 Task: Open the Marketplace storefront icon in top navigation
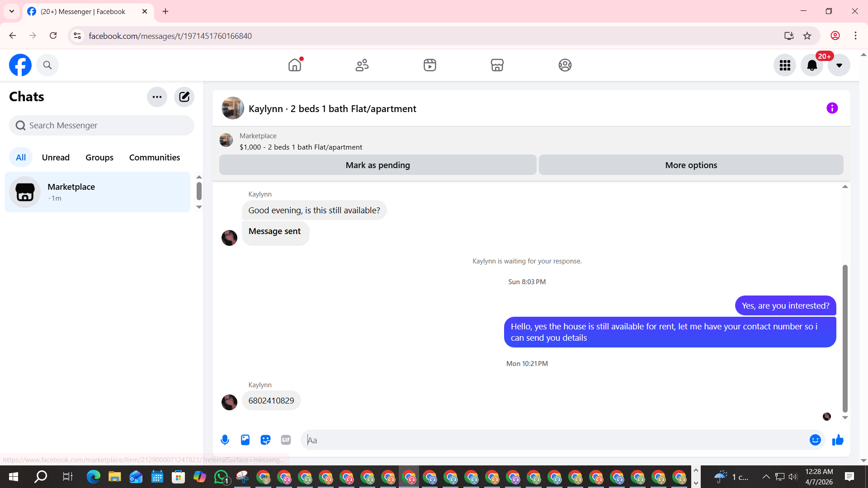coord(497,65)
